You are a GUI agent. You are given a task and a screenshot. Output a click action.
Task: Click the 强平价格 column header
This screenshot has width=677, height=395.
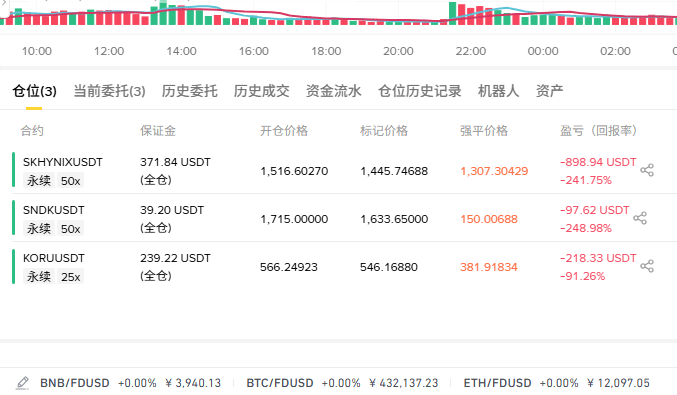pos(484,131)
